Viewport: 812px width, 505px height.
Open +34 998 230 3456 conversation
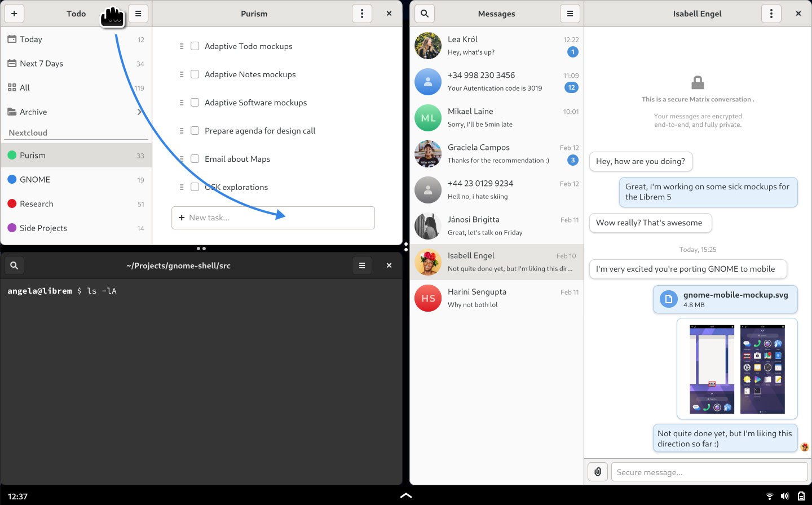coord(497,82)
